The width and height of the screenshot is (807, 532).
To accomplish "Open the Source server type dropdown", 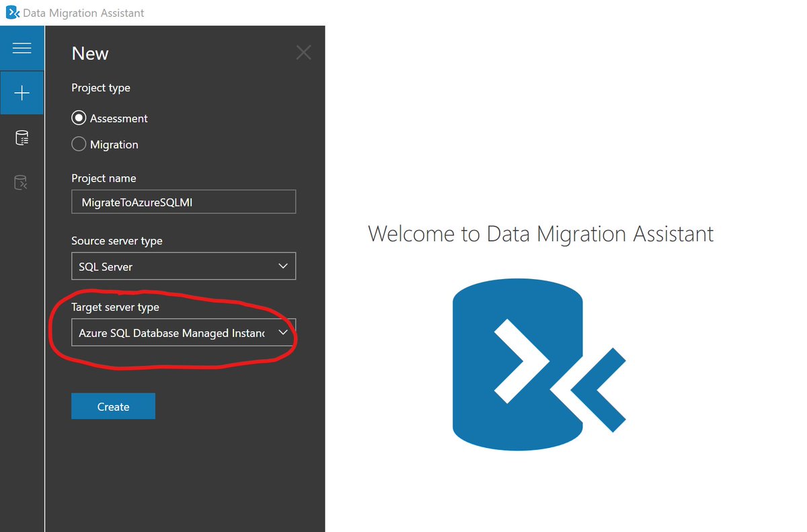I will click(184, 266).
